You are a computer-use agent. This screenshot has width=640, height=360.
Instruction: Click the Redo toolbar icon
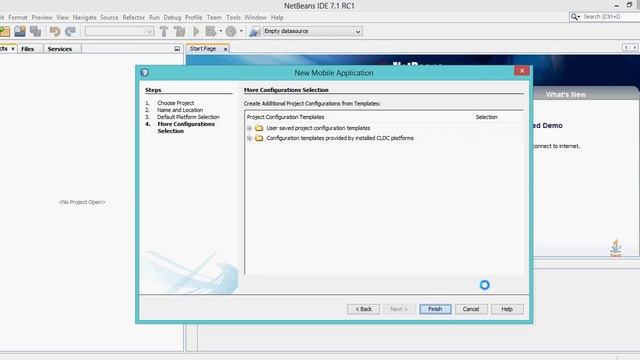click(70, 31)
